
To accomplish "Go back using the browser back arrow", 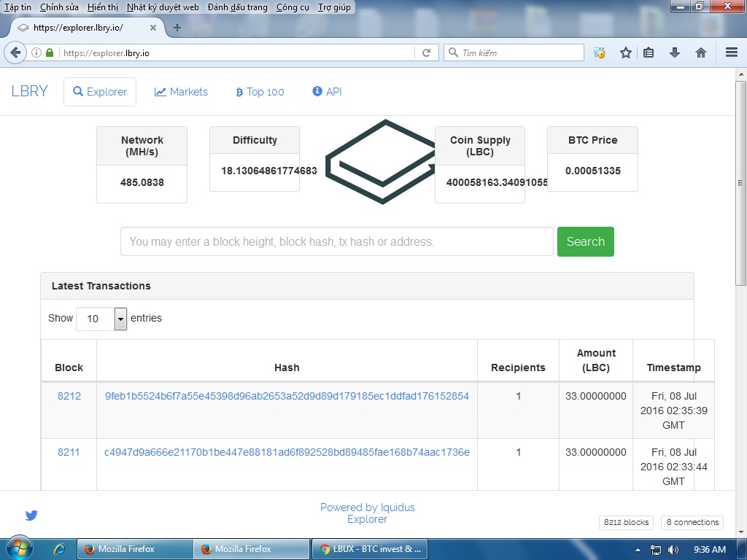I will (15, 52).
